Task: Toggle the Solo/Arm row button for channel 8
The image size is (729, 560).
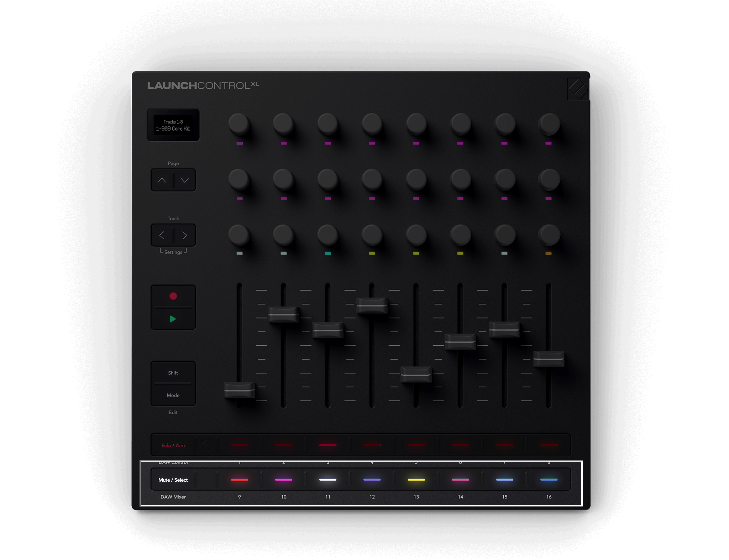Action: (549, 445)
